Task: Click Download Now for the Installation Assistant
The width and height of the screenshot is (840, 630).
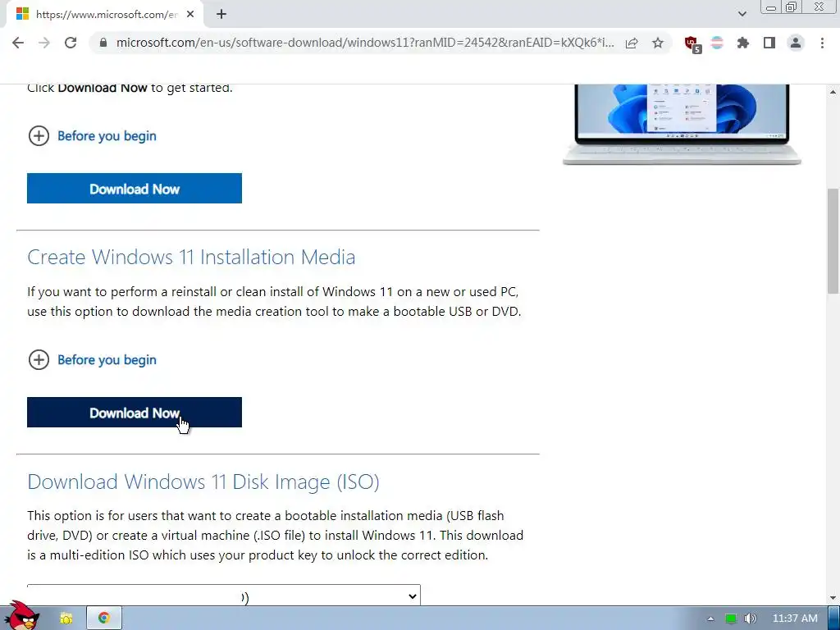Action: [135, 189]
